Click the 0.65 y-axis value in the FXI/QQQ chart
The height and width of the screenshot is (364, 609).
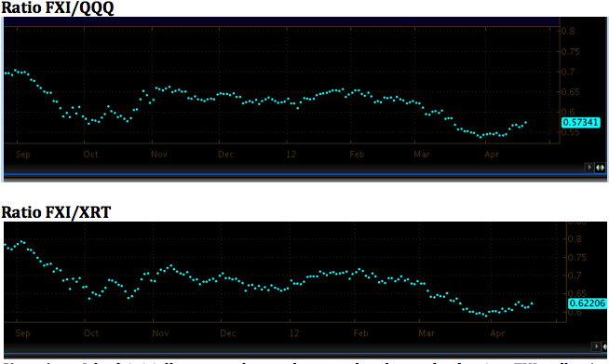click(571, 92)
